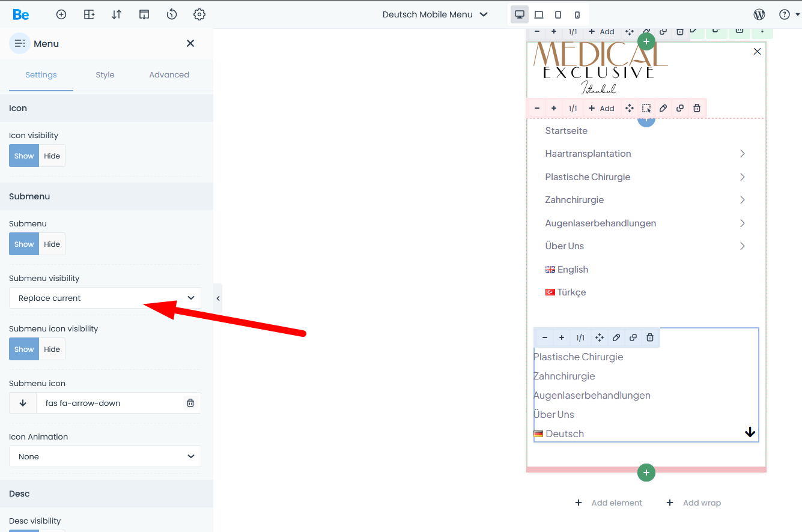Viewport: 802px width, 532px height.
Task: Open the Advanced tab
Action: [x=169, y=75]
